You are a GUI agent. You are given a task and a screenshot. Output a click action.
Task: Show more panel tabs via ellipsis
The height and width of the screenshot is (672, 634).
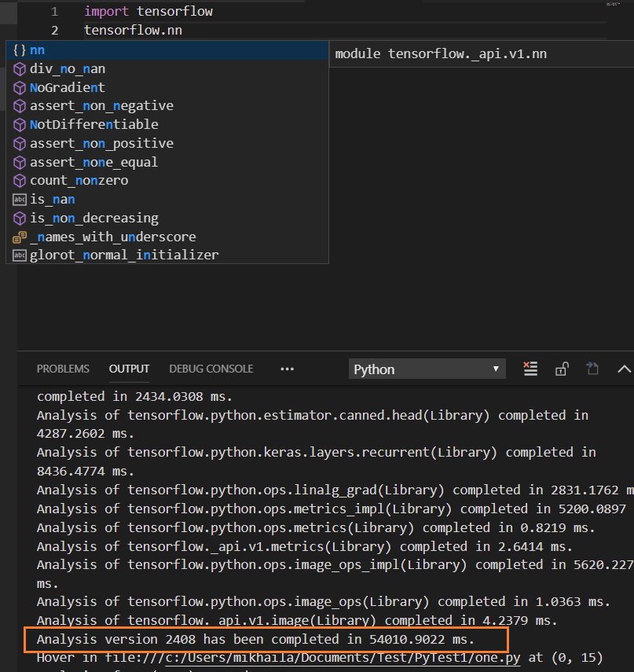coord(287,369)
